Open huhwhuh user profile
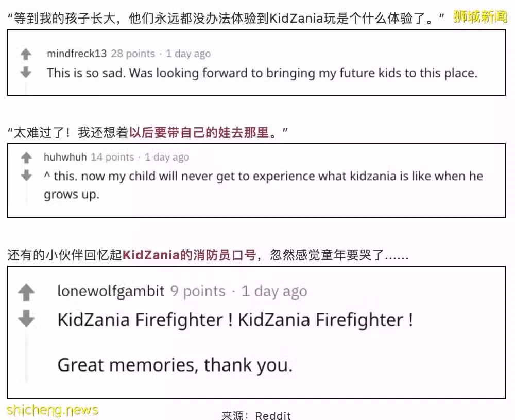Viewport: 515px width, 420px height. click(65, 157)
